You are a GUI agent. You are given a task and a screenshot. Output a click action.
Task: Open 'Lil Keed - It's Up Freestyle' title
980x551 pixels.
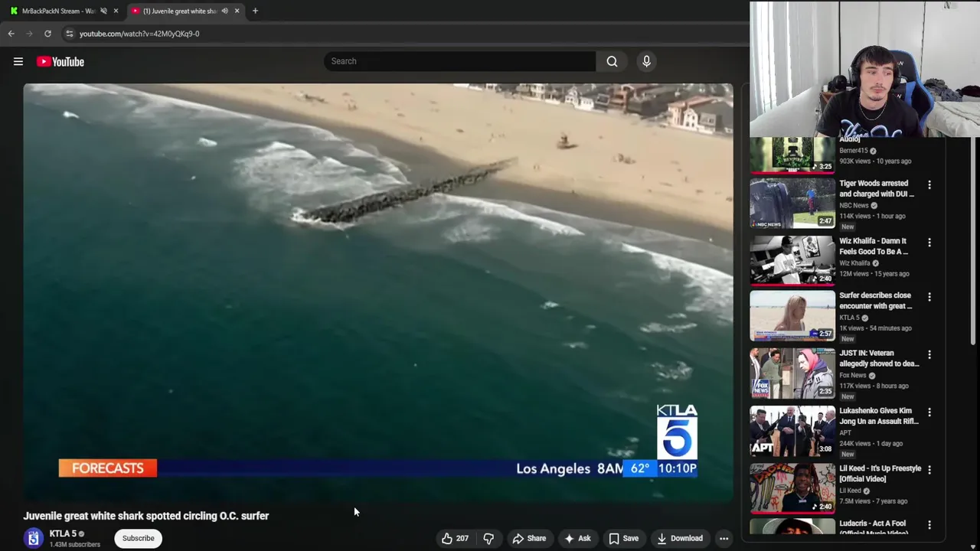click(x=880, y=474)
